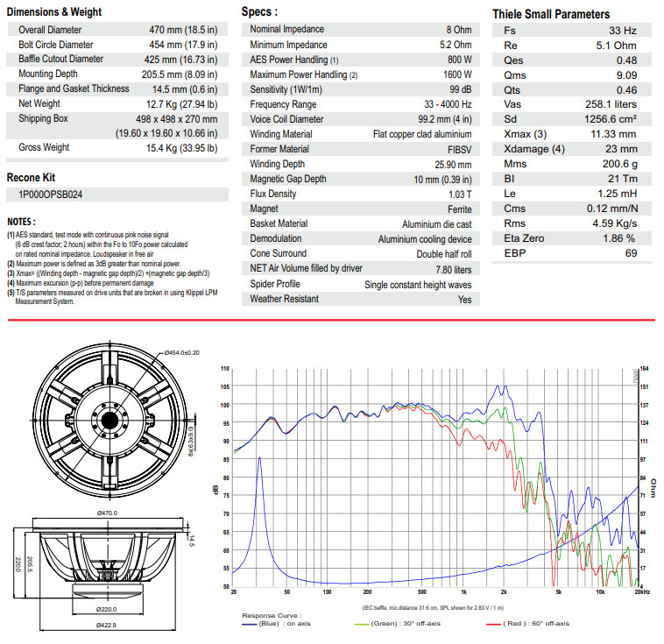Click the Red 60° off-axis legend entry
Viewport: 664px width, 644px height.
527,624
